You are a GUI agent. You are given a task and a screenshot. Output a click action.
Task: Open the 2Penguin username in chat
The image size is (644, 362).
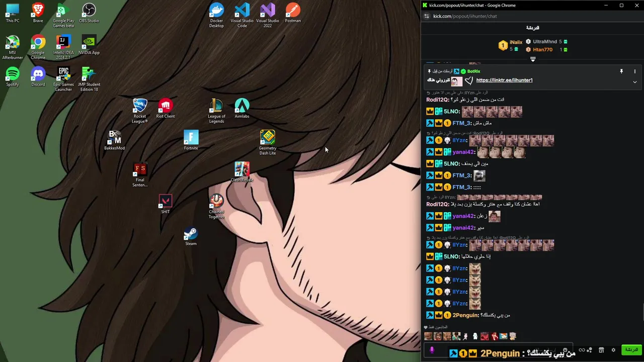(465, 315)
